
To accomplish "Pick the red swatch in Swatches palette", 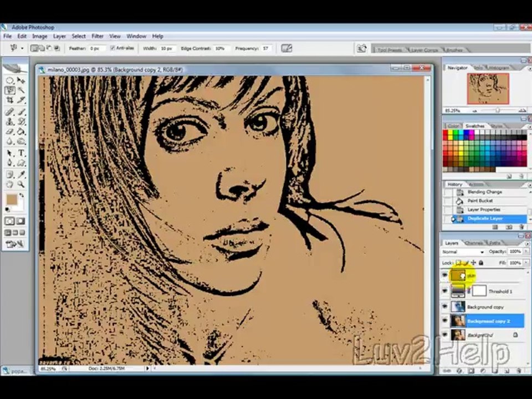I will 445,132.
